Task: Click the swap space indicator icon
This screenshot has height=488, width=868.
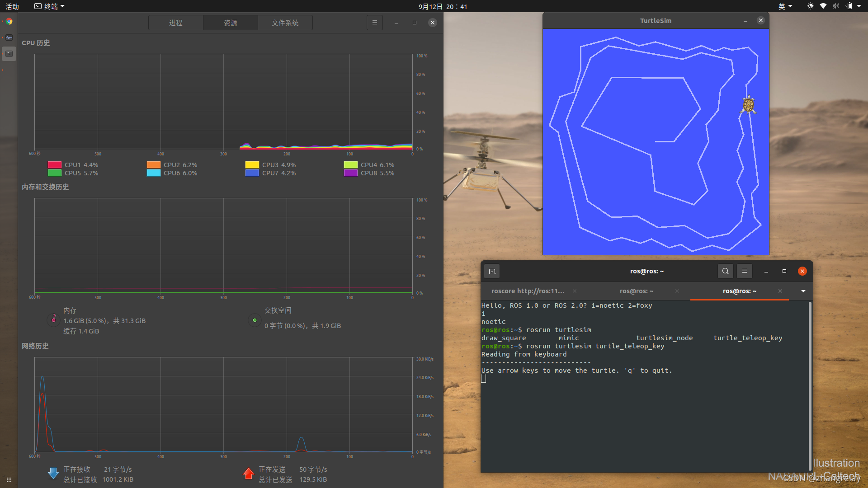Action: (x=255, y=320)
